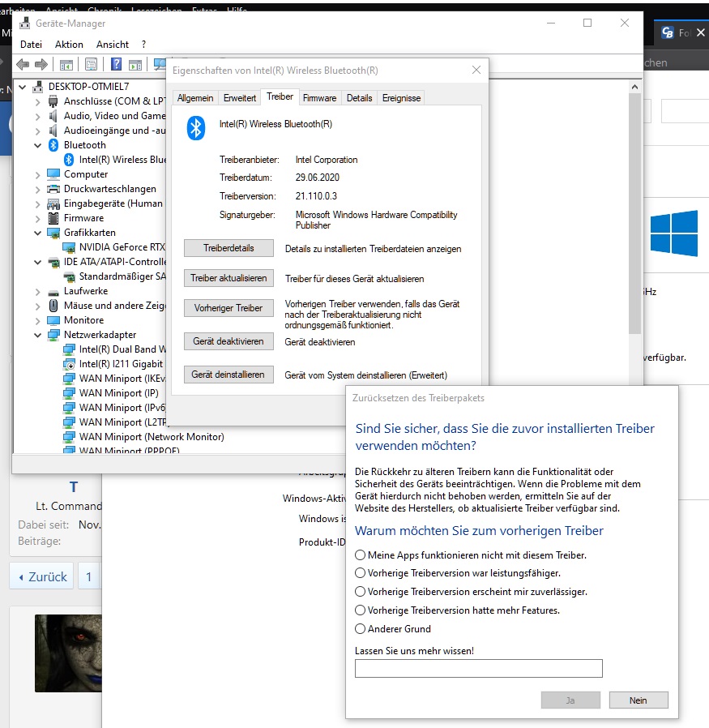Image resolution: width=709 pixels, height=728 pixels.
Task: Open the ? help menu in menu bar
Action: [144, 45]
